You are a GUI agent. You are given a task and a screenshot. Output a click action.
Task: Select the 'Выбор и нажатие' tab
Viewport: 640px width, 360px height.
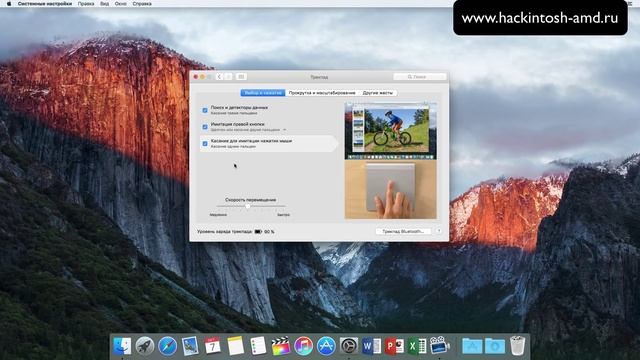(x=263, y=93)
